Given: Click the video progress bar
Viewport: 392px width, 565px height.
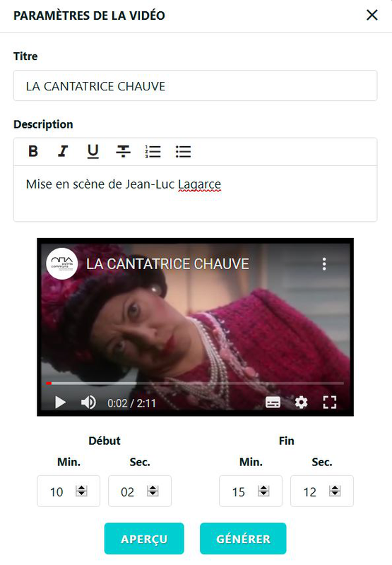Looking at the screenshot, I should 195,383.
